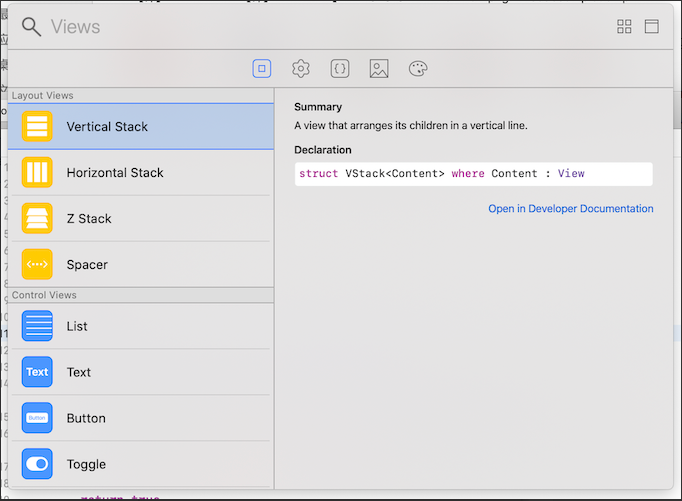Click the Views search field
Screen dimensions: 682x501
(300, 27)
